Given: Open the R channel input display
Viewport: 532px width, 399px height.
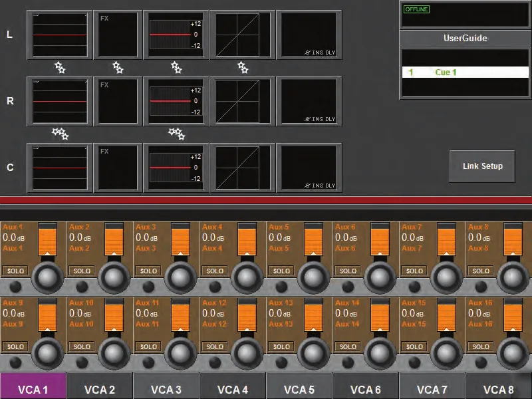Looking at the screenshot, I should point(60,101).
